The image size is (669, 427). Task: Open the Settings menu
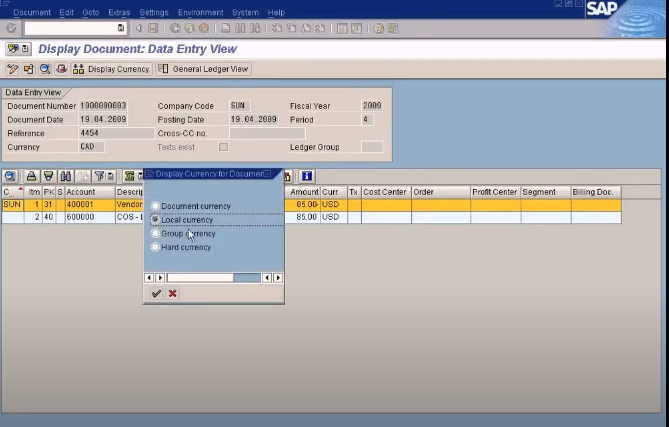pos(154,12)
